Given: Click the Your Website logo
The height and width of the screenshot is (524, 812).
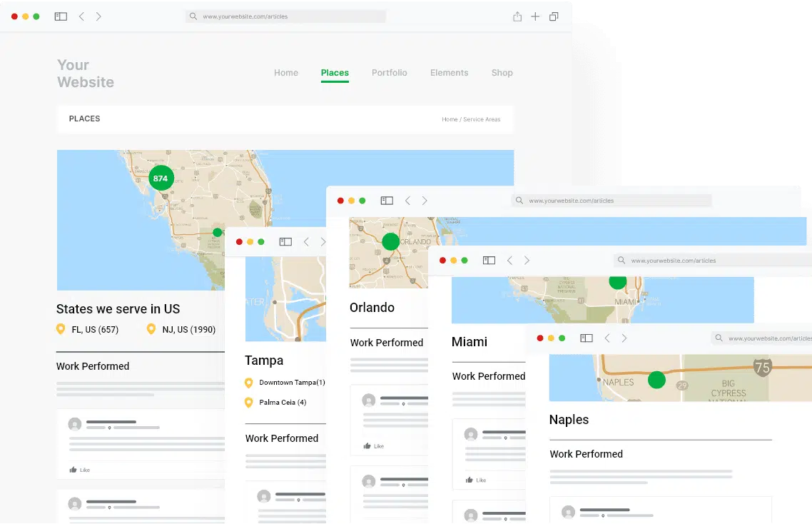Looking at the screenshot, I should 85,74.
